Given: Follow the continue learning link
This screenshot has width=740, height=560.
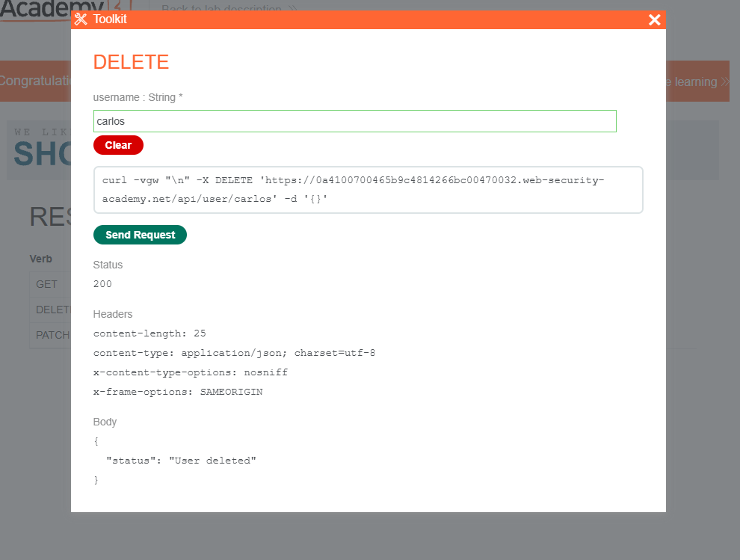Looking at the screenshot, I should tap(695, 81).
